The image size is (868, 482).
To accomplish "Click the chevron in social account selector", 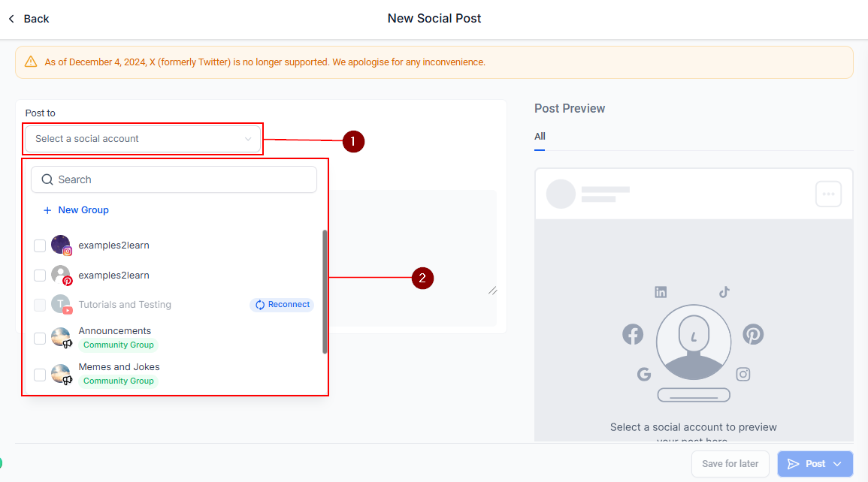I will click(x=248, y=139).
